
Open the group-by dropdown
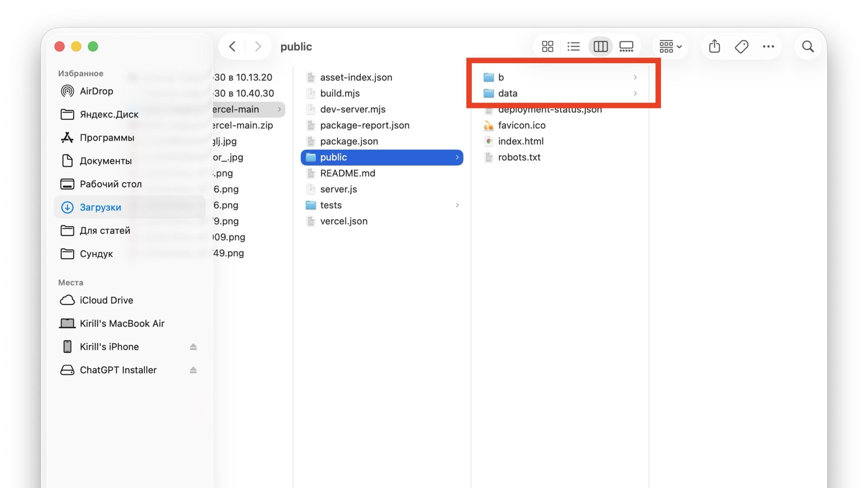[x=670, y=46]
